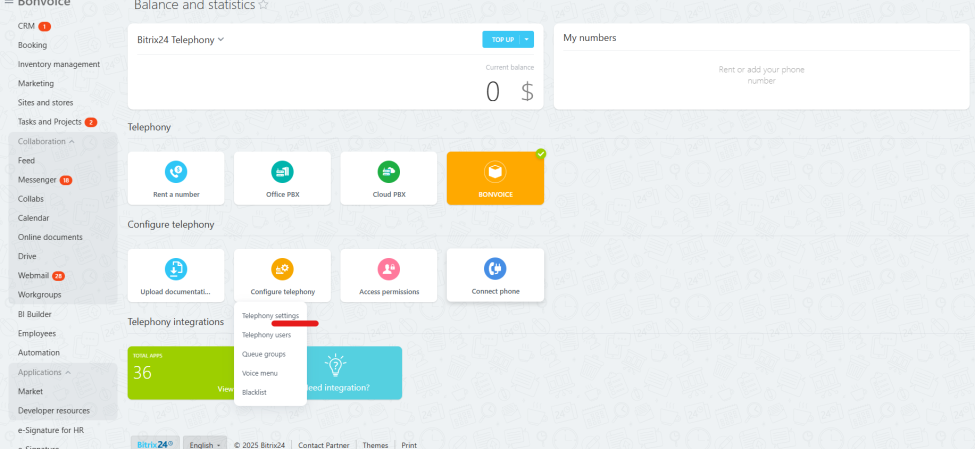Open Access permissions icon tile
Viewport: 975px width, 449px height.
389,269
